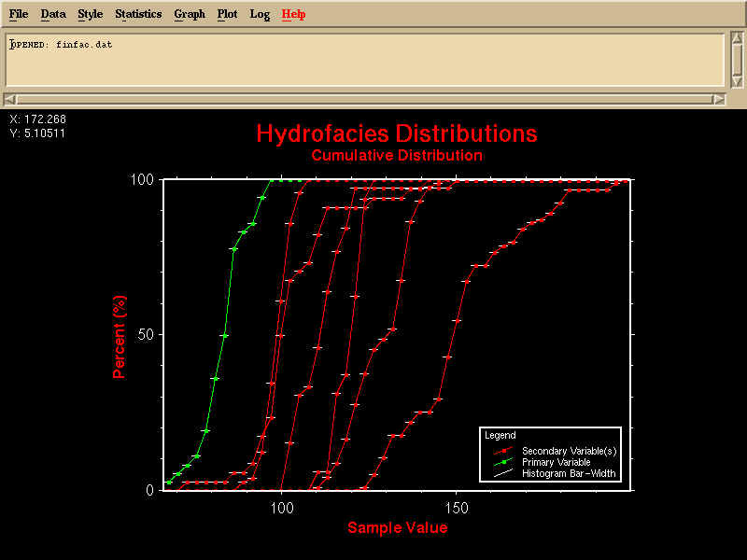Click the red Secondary Variable legend marker
The width and height of the screenshot is (747, 560).
coord(503,451)
